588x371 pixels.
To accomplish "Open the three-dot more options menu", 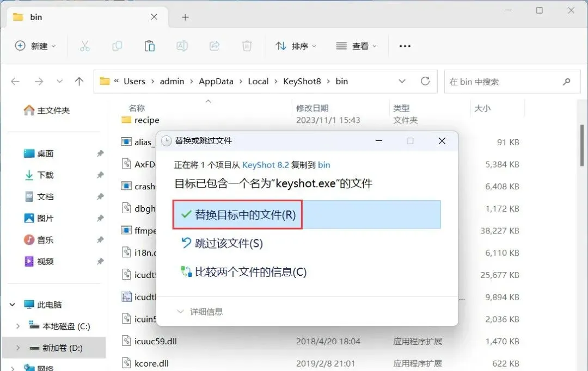I will point(405,46).
